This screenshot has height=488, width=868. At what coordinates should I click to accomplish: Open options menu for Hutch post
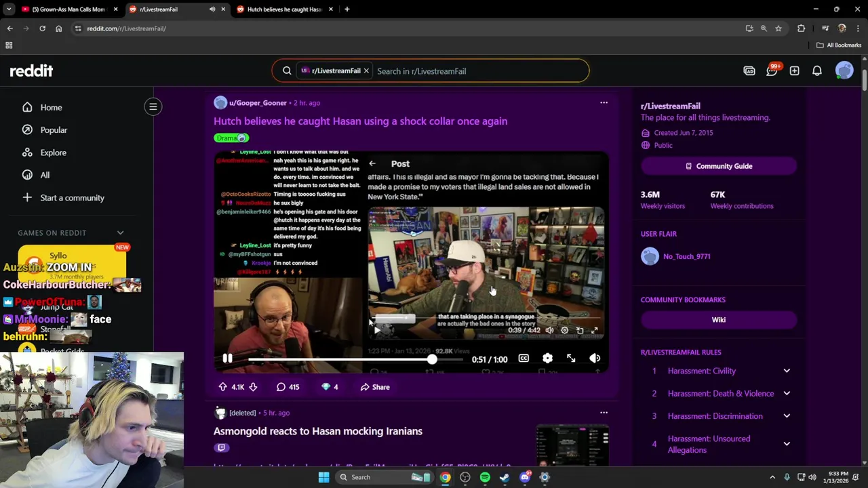pyautogui.click(x=604, y=103)
